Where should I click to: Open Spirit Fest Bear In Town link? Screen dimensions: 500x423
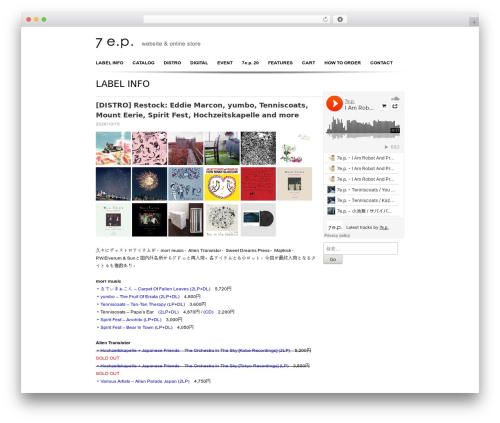(137, 327)
